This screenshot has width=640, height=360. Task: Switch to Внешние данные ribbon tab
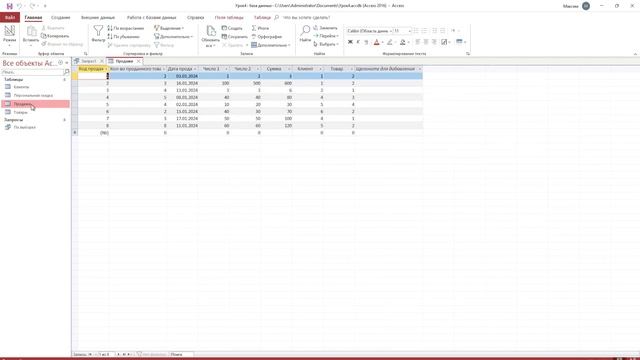coord(98,18)
